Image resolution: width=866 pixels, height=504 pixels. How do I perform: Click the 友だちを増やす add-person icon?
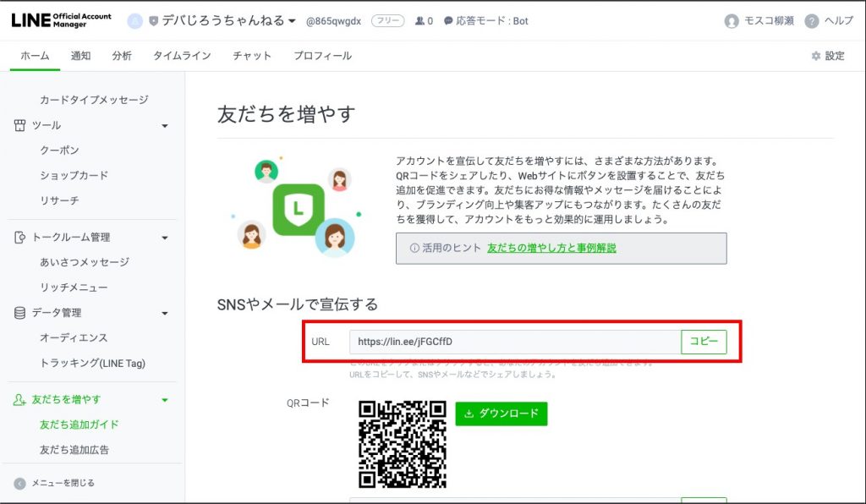coord(19,400)
